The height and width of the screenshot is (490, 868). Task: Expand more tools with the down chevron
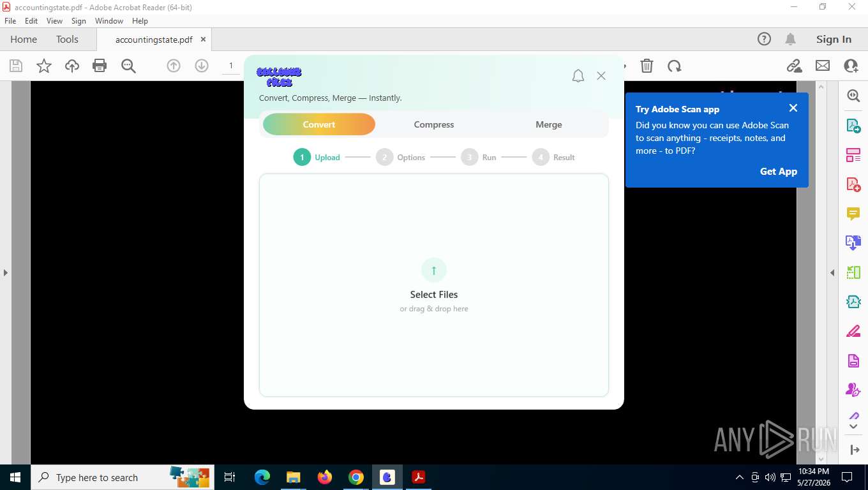click(x=853, y=426)
